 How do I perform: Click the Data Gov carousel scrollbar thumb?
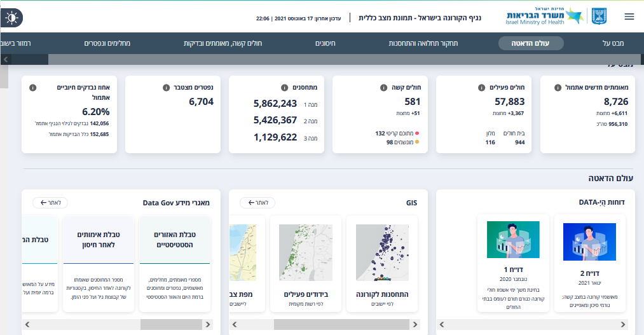171,324
